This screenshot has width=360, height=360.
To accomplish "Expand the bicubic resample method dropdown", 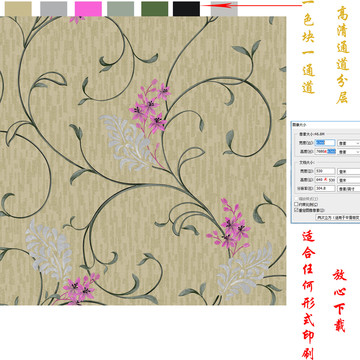I will pyautogui.click(x=338, y=217).
